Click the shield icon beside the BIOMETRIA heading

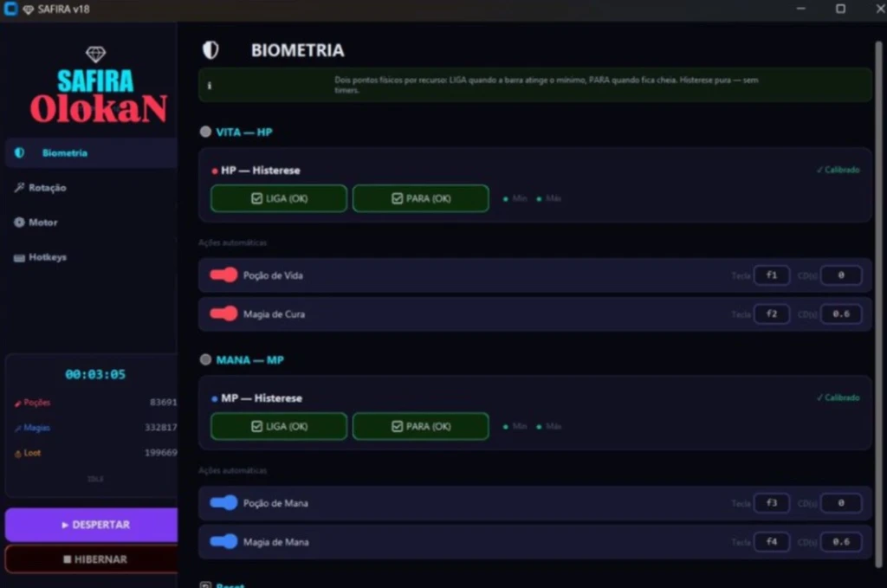point(210,49)
